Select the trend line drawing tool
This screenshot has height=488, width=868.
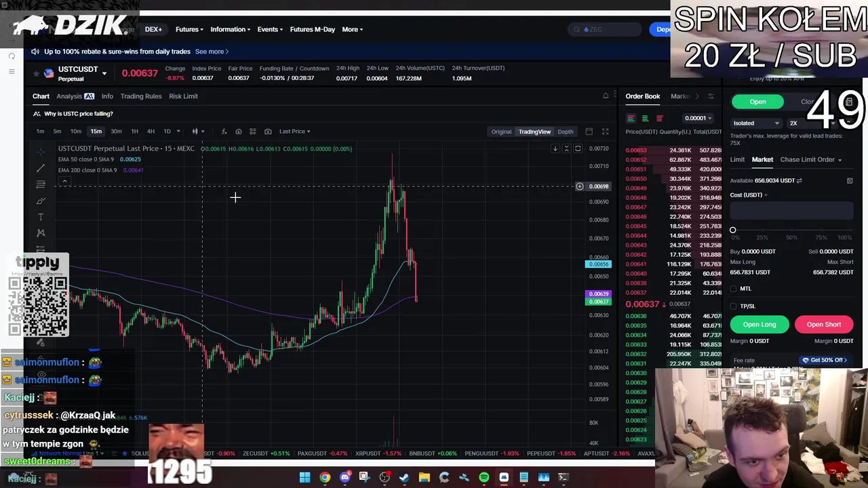[41, 167]
